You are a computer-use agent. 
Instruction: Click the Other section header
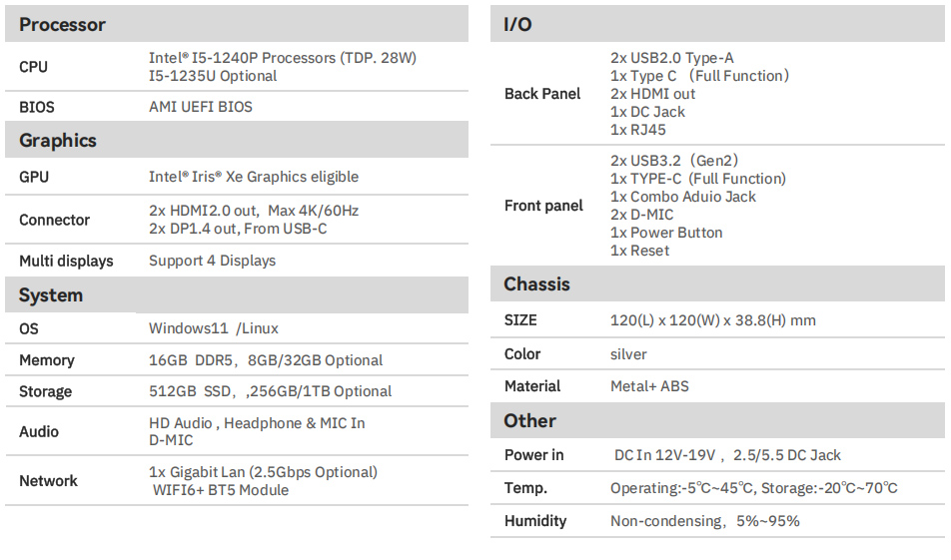coord(529,421)
